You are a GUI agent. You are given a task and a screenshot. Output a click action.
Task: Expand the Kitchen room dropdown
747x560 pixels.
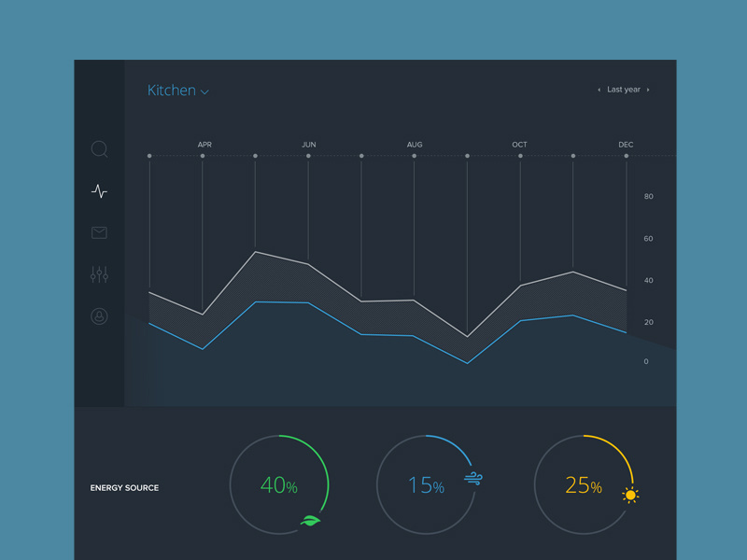tap(177, 90)
